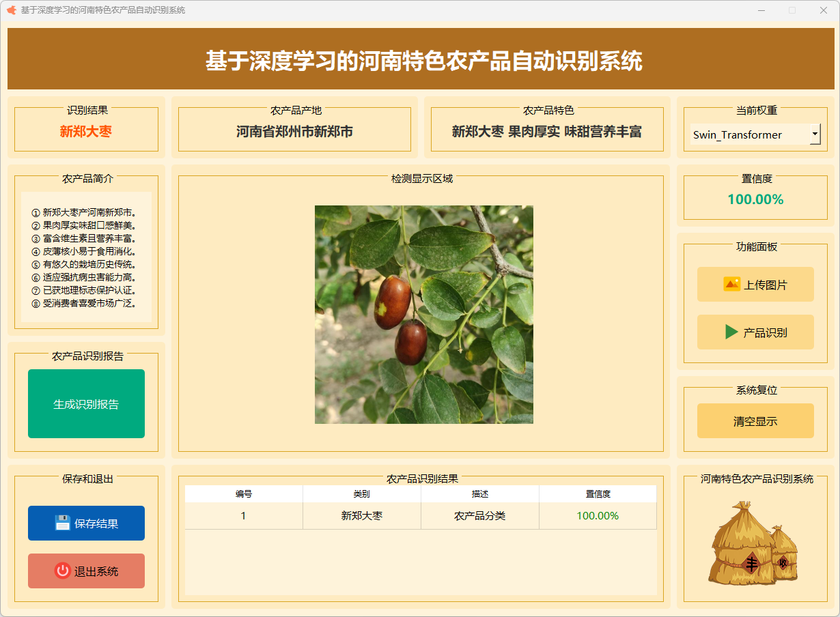The height and width of the screenshot is (617, 840).
Task: Click the 置信度 table column header
Action: 598,494
